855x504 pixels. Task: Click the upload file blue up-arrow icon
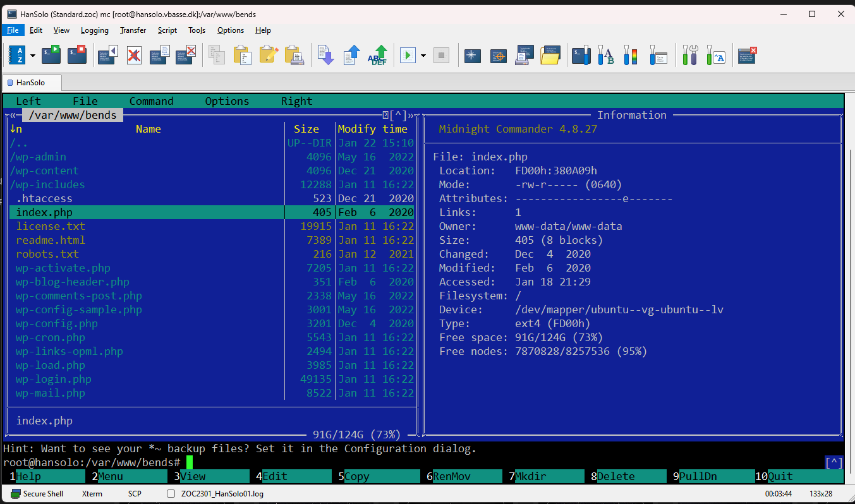click(351, 55)
